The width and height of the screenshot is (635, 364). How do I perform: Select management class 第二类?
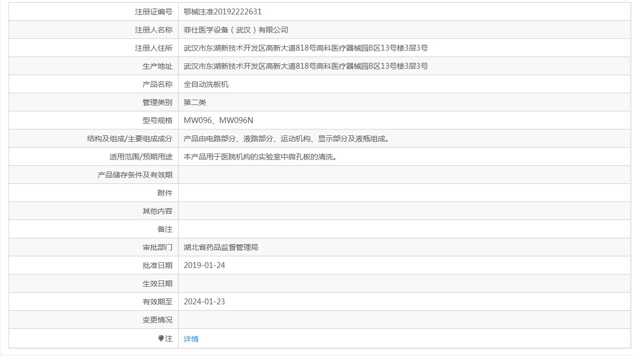(195, 102)
